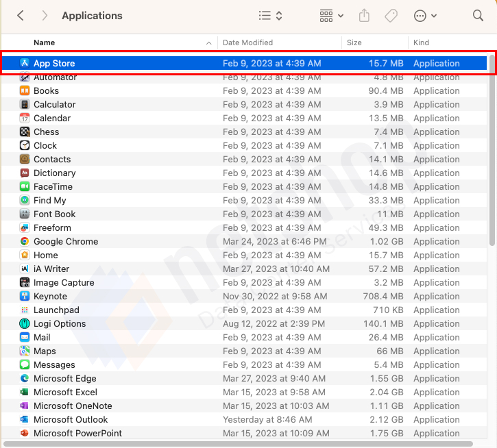Click the 'Calculator' file name
The height and width of the screenshot is (448, 497).
(55, 104)
